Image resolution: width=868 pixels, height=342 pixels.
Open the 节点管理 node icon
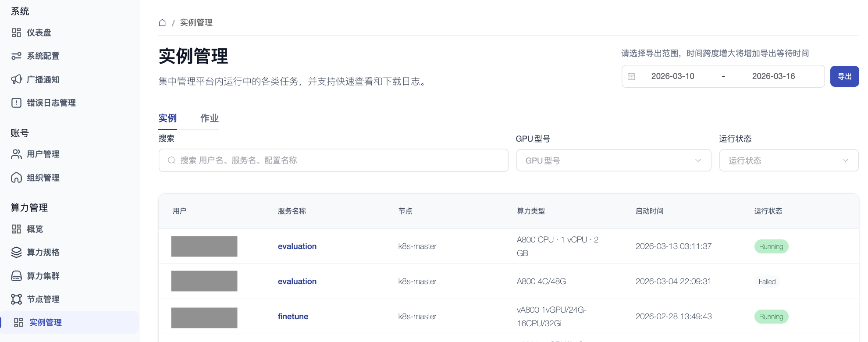click(x=16, y=299)
